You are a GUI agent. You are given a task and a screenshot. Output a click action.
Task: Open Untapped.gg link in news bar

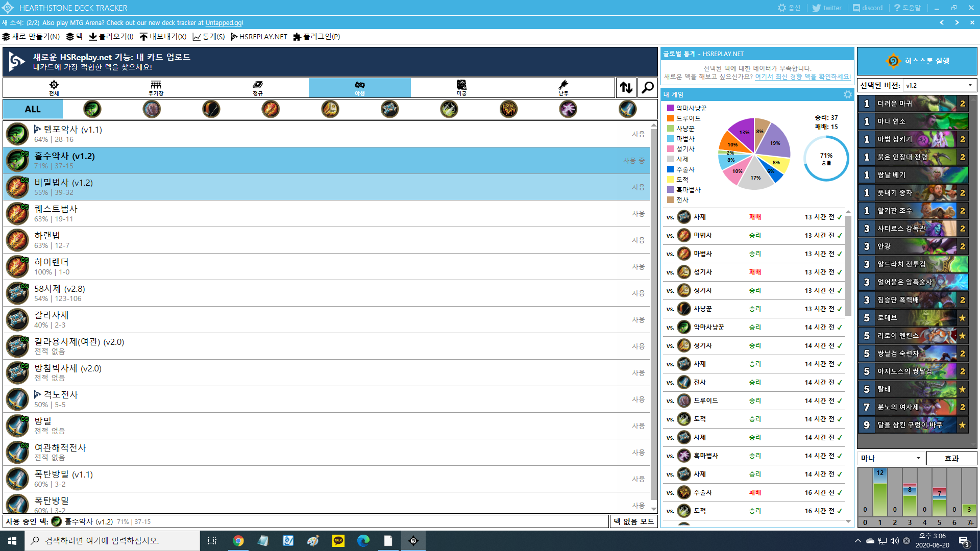click(x=224, y=23)
